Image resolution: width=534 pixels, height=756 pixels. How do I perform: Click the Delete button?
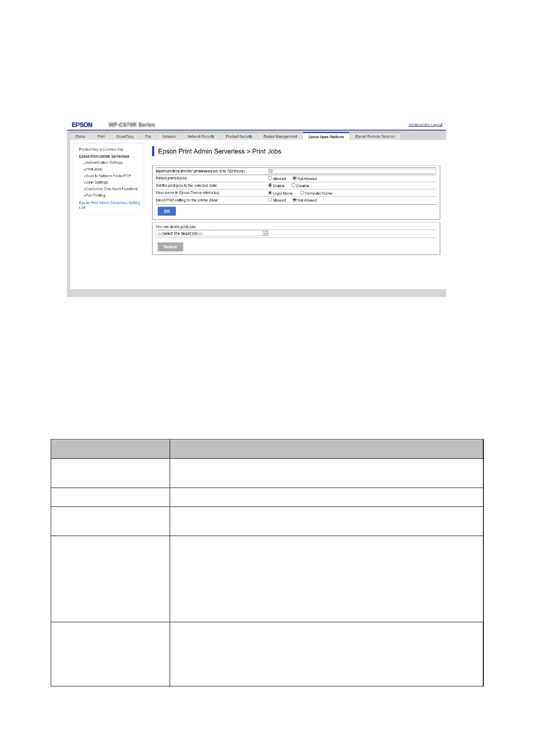[171, 247]
